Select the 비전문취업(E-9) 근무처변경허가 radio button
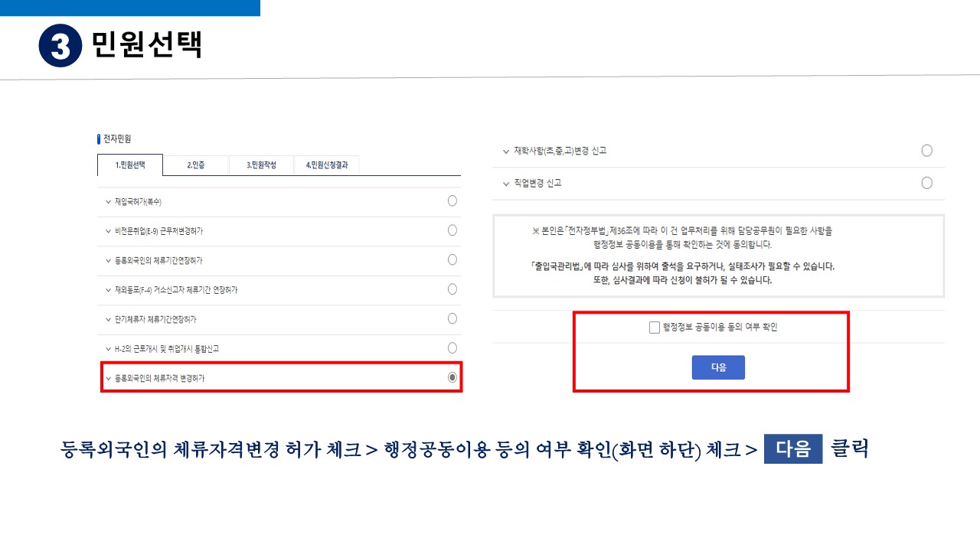This screenshot has width=980, height=551. 452,230
